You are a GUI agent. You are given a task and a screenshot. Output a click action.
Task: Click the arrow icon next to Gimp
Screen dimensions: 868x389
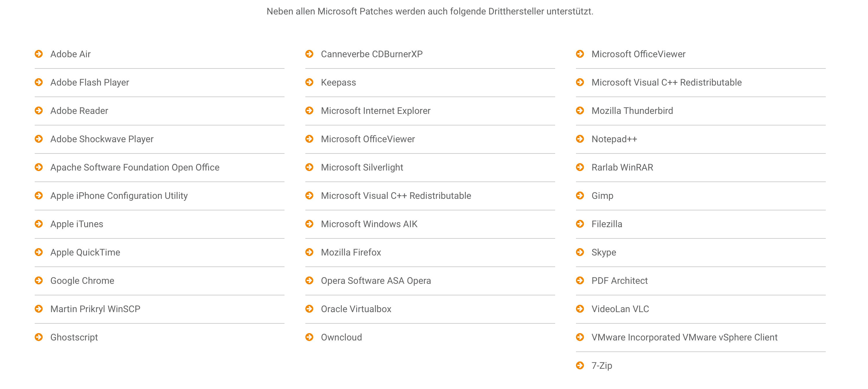click(580, 195)
